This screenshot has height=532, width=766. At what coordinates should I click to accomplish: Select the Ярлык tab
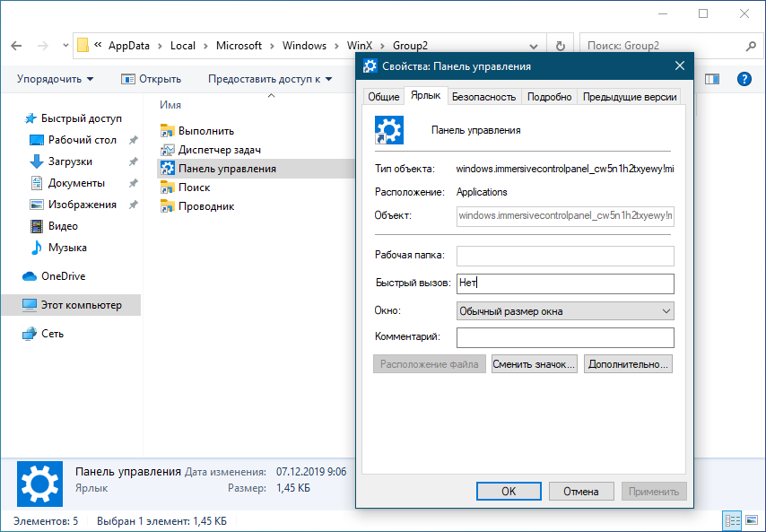425,95
